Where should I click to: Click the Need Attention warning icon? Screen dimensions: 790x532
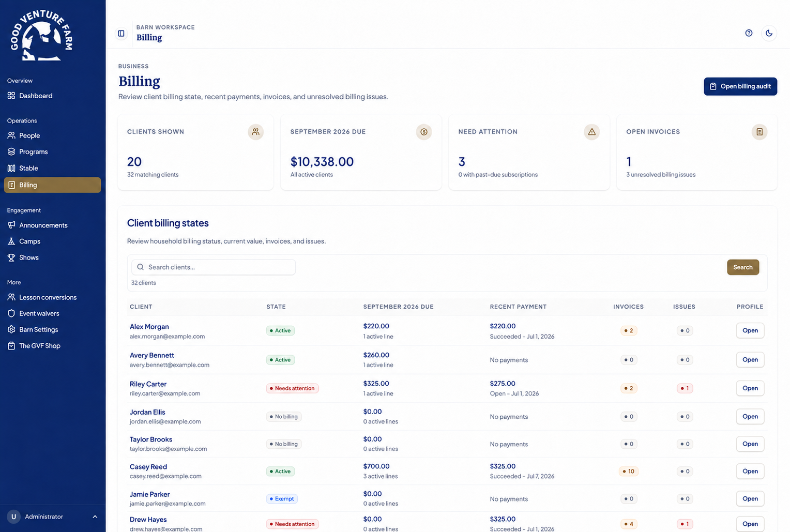pyautogui.click(x=592, y=132)
